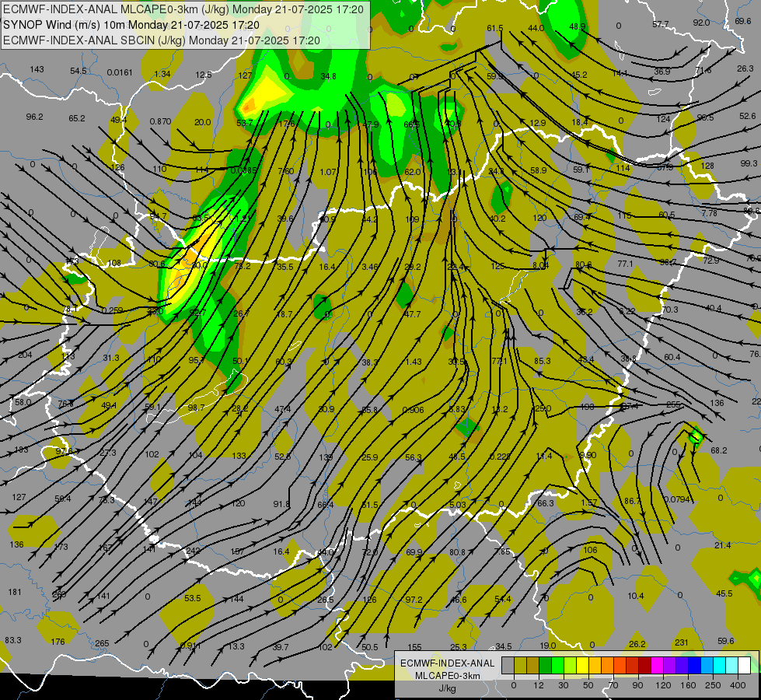Screen dimensions: 761x700
Task: Click the bright green legend swatch
Action: [x=557, y=665]
